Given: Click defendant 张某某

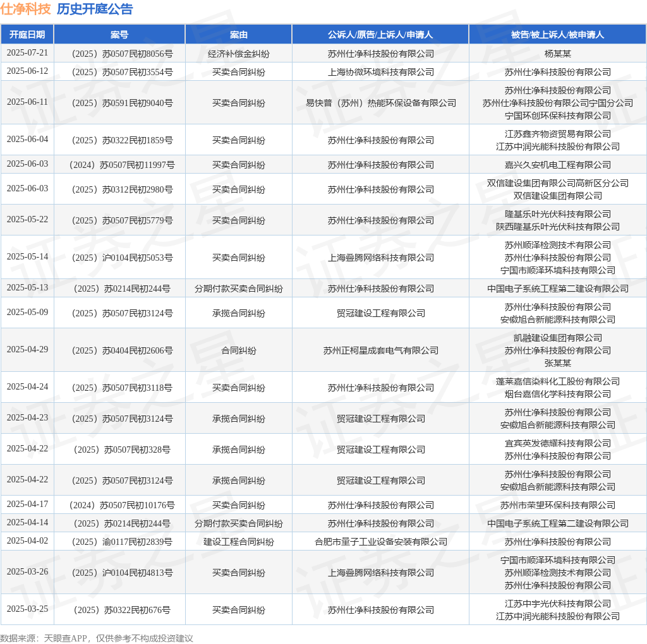Looking at the screenshot, I should pos(557,363).
